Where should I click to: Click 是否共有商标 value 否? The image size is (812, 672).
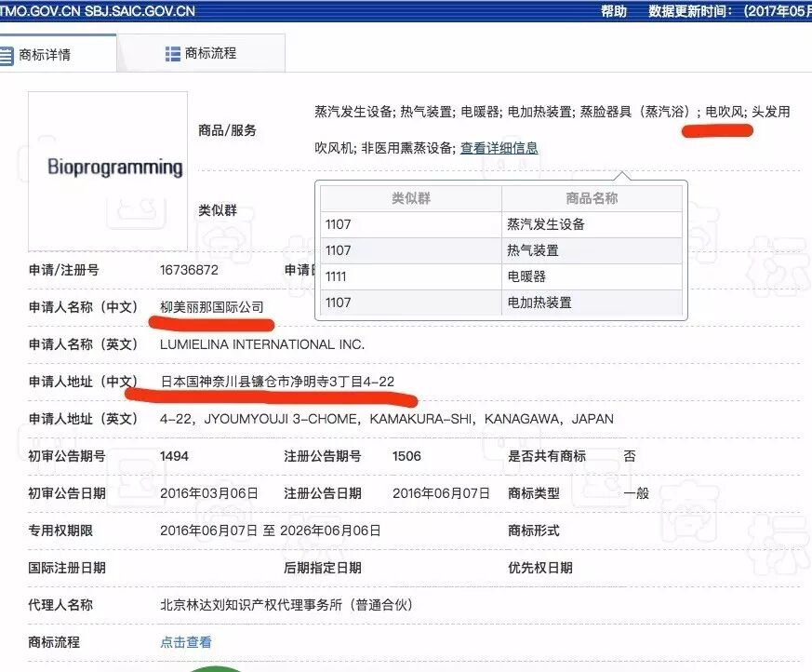click(630, 456)
